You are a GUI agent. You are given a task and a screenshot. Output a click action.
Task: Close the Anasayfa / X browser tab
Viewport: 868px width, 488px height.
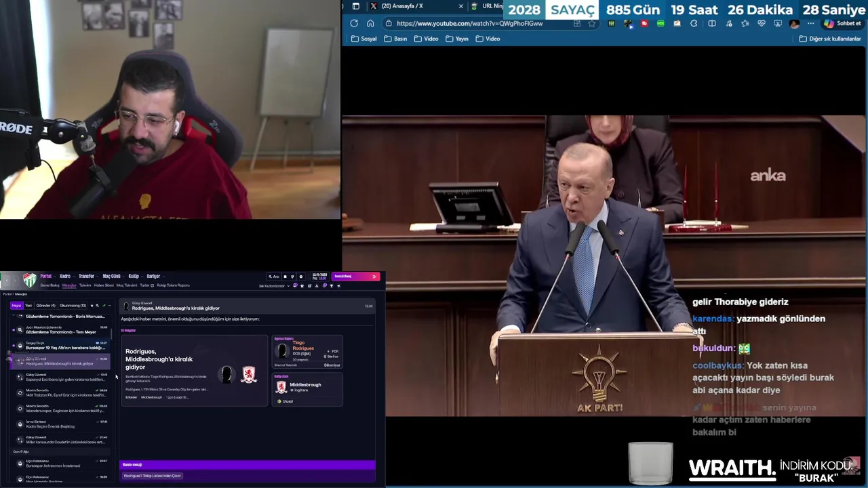pyautogui.click(x=461, y=6)
